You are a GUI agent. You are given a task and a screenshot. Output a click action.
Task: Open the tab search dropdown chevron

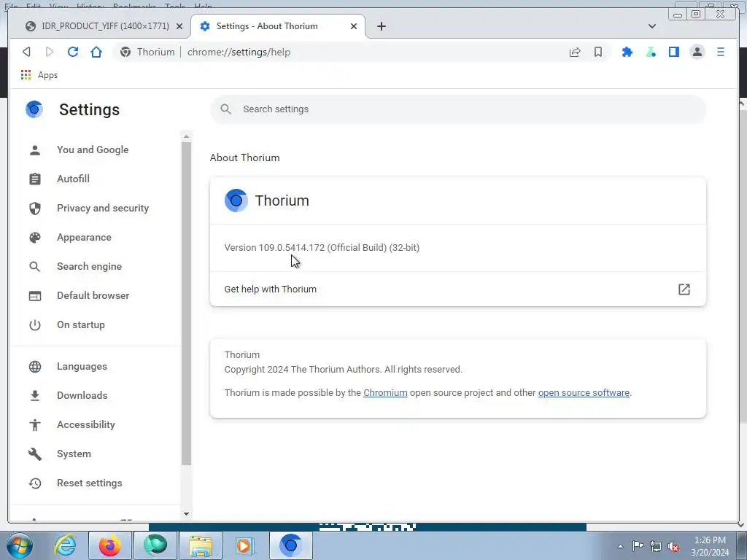tap(651, 26)
